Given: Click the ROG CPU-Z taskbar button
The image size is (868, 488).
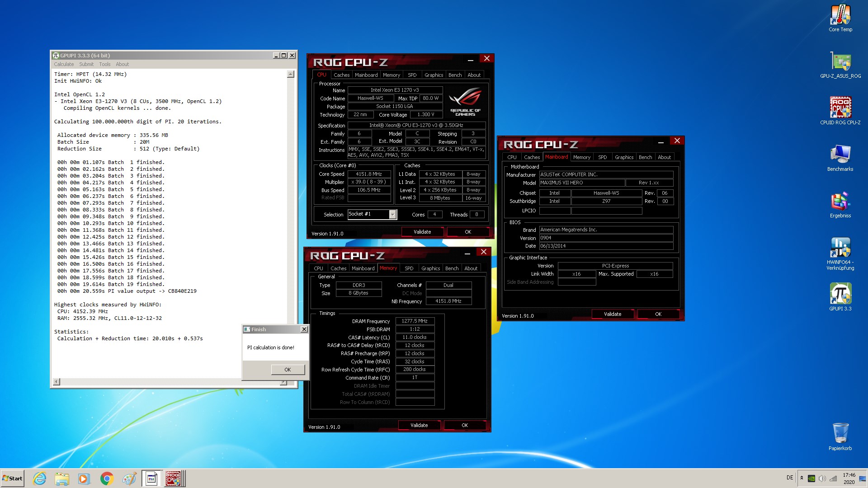Looking at the screenshot, I should [174, 479].
